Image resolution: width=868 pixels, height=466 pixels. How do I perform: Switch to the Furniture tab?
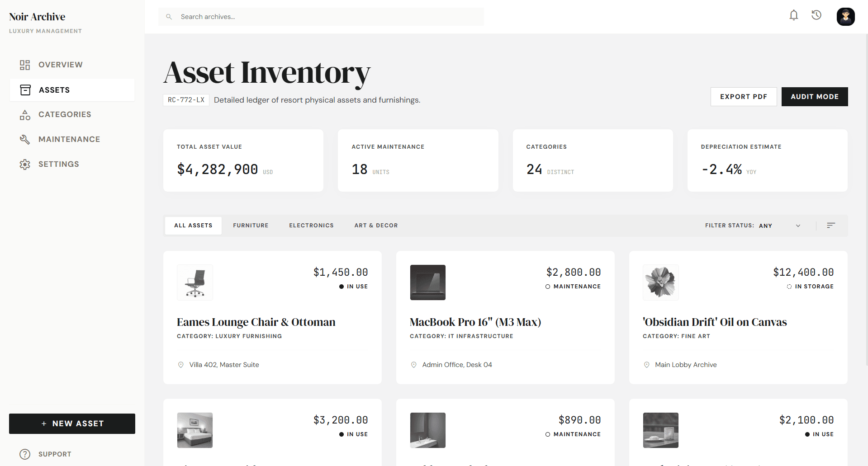point(251,225)
